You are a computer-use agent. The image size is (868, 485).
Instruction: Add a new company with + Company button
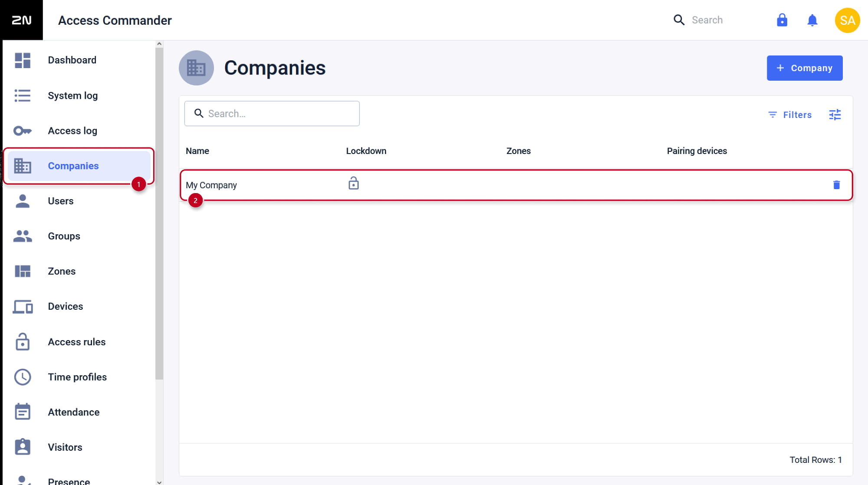point(805,68)
